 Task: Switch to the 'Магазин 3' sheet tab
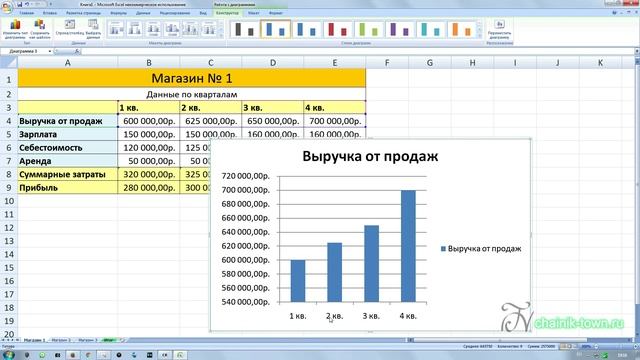(x=88, y=340)
